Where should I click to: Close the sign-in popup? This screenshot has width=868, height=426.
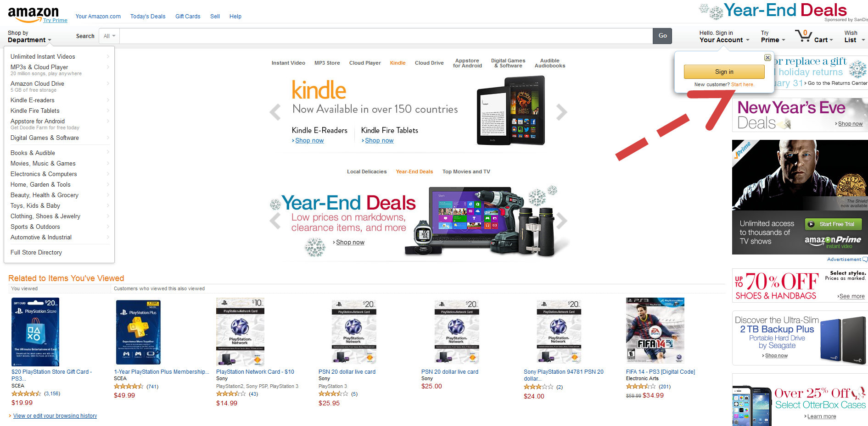pos(767,57)
